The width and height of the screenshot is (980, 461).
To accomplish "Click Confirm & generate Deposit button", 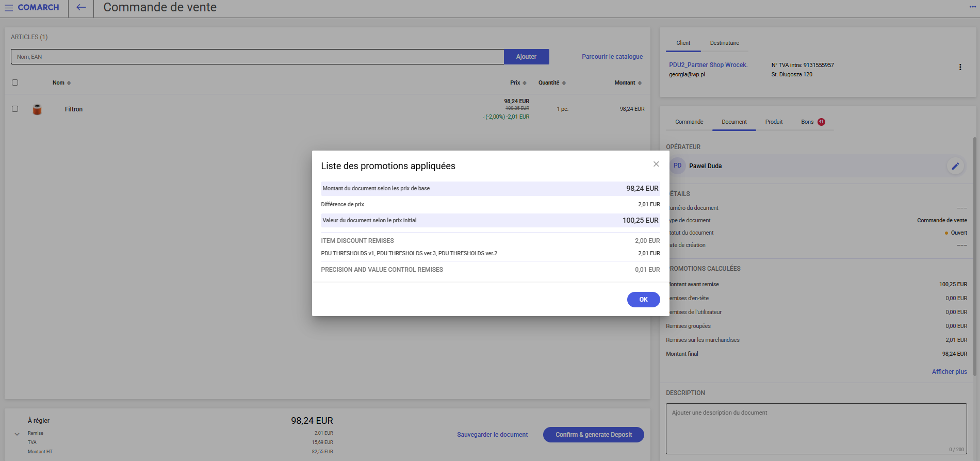I will [x=593, y=435].
